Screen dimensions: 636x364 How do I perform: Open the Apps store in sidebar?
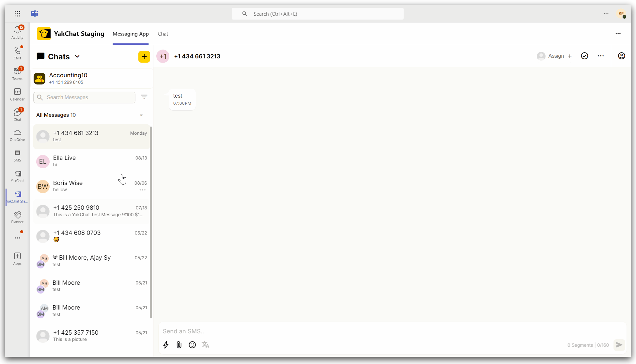tap(17, 259)
